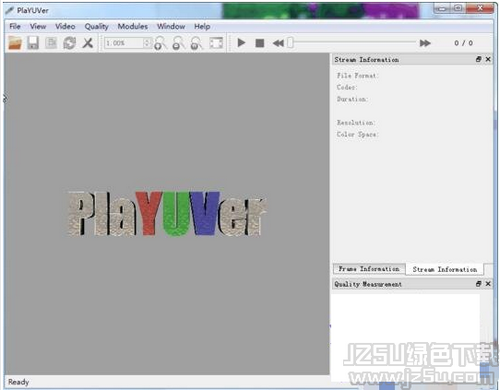The image size is (500, 390).
Task: Click the zoom factor spin arrows
Action: [147, 43]
